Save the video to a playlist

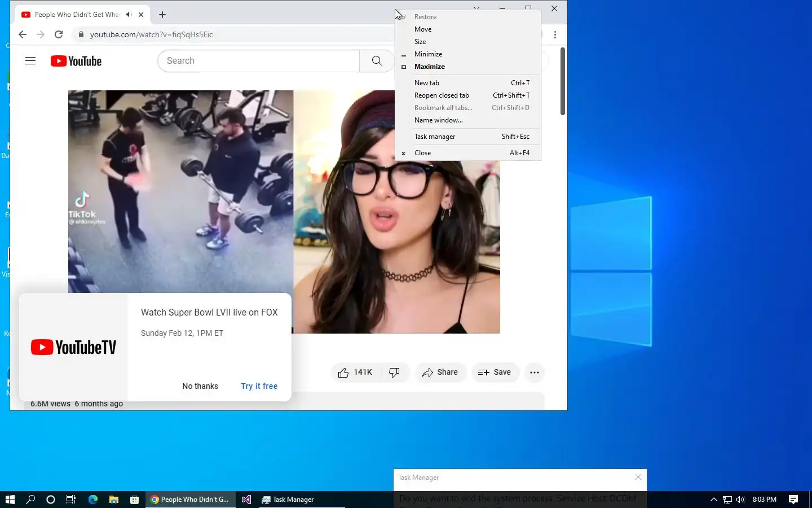click(x=495, y=372)
